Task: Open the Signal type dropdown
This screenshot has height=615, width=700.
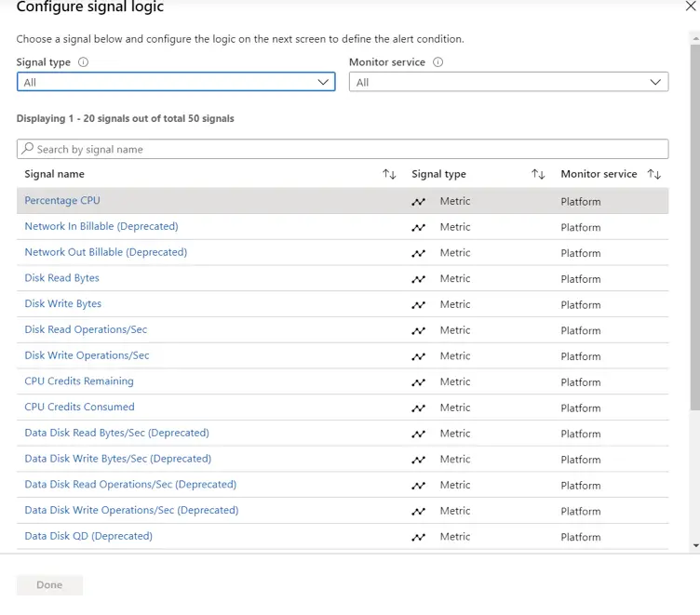Action: click(175, 82)
